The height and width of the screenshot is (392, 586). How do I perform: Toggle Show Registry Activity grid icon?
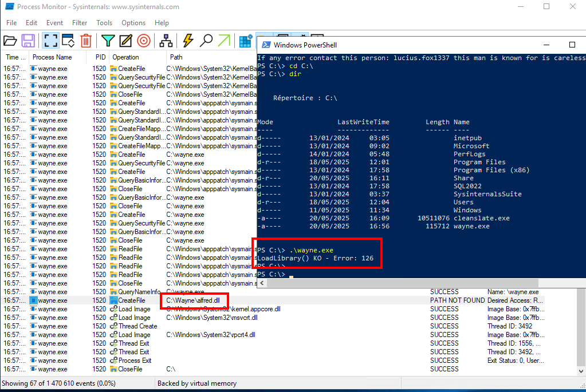pos(246,41)
